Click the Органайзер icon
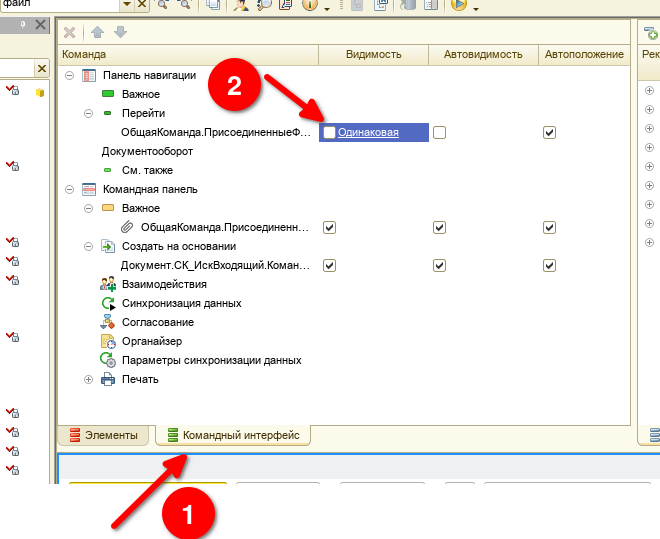 108,341
